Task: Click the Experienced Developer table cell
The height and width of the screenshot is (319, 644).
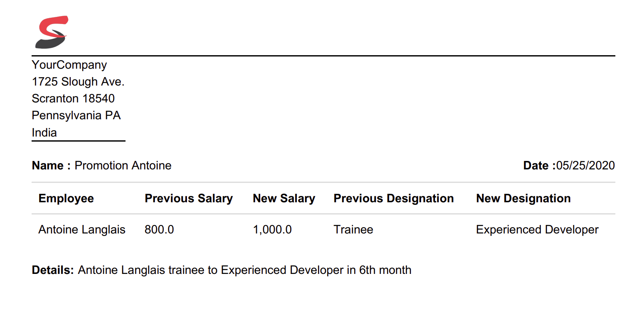Action: 537,230
